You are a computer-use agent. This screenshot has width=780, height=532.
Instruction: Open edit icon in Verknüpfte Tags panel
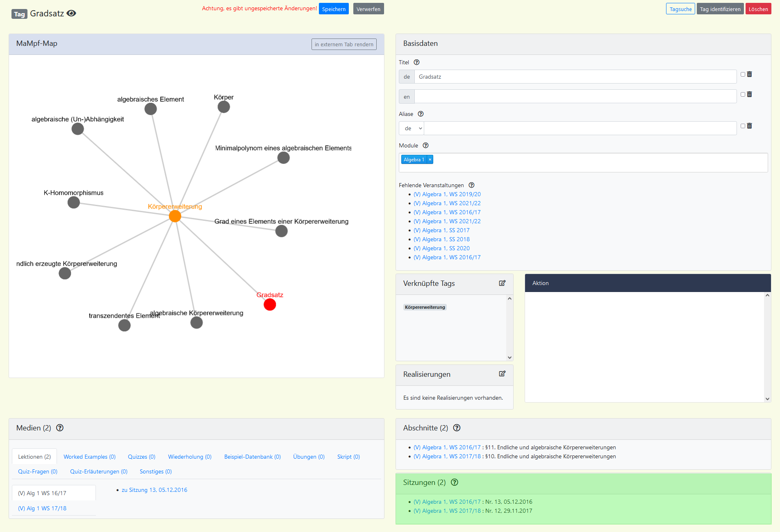(502, 283)
